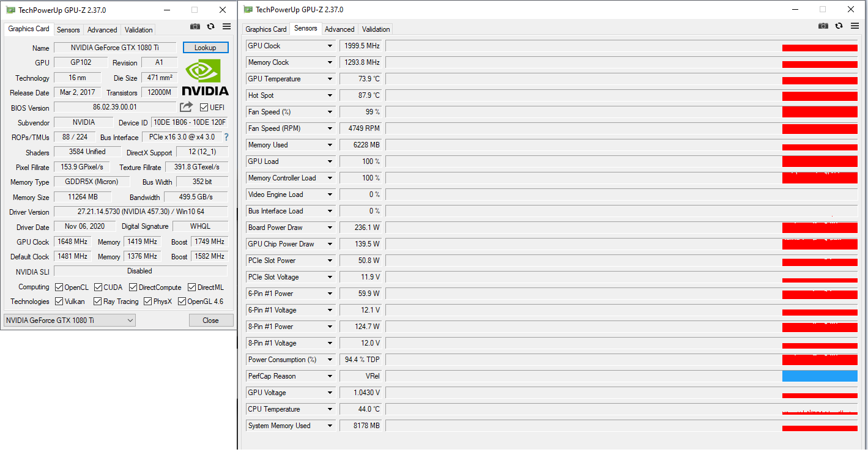Switch to Graphics Card tab in left window

pos(29,29)
